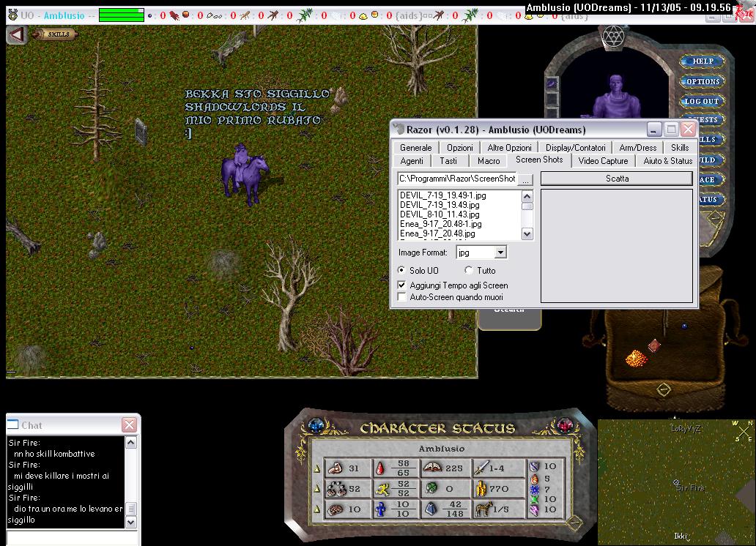Click the screenshot folder path field
756x546 pixels.
457,179
